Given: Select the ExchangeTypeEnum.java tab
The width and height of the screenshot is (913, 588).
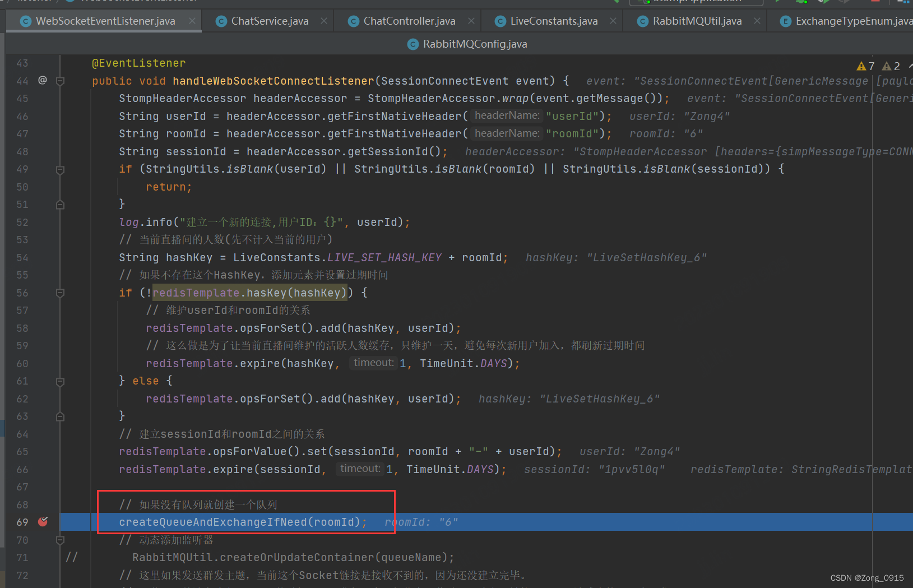Looking at the screenshot, I should click(x=846, y=21).
